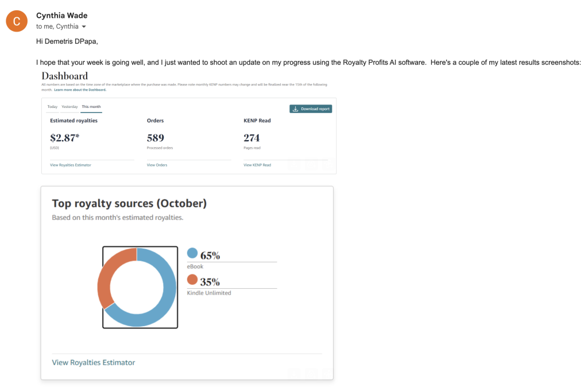
Task: Click the 35% Kindle Unlimited legend label
Action: pos(210,282)
